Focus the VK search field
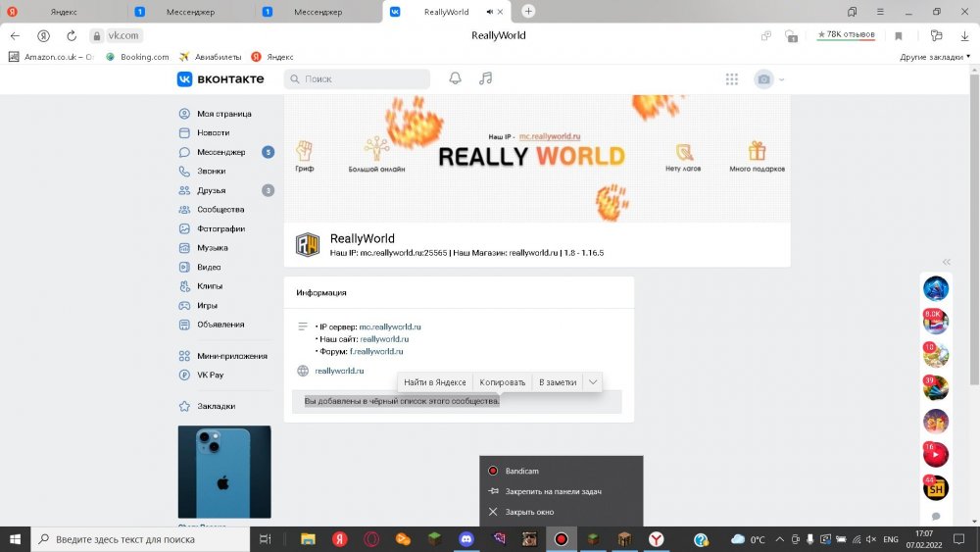 357,78
